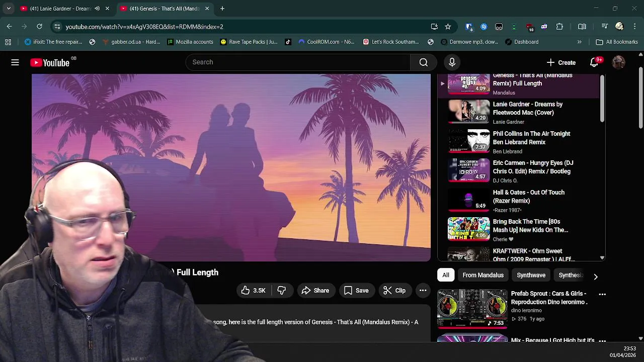Open the Mozilla accounts bookmark
Viewport: 644px width, 362px height.
[x=190, y=42]
